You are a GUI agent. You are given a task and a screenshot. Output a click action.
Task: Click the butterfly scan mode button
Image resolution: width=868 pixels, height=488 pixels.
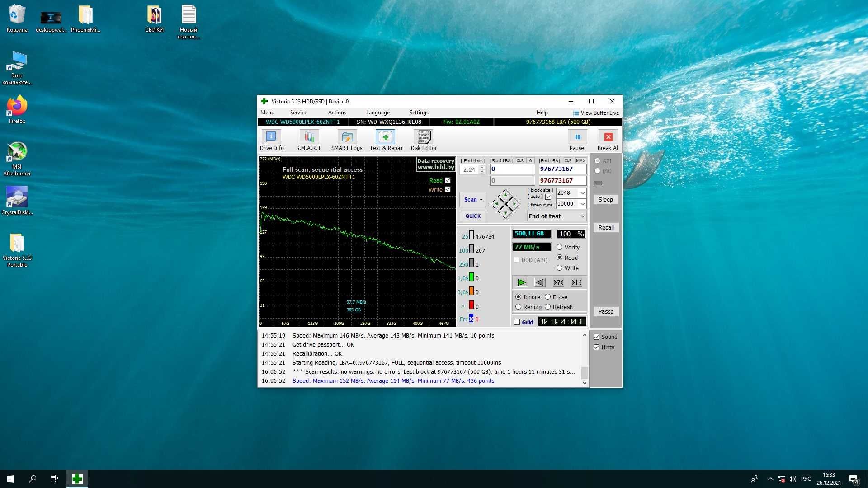click(577, 282)
